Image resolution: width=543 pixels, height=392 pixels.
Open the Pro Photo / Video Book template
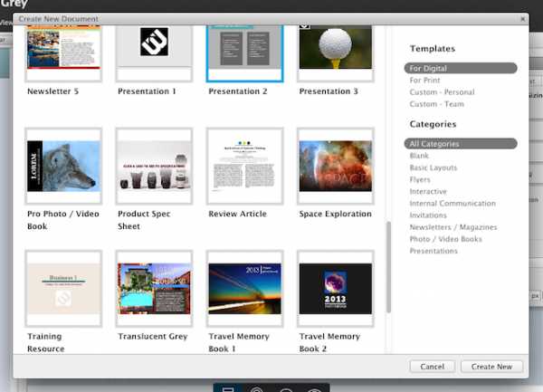click(62, 166)
